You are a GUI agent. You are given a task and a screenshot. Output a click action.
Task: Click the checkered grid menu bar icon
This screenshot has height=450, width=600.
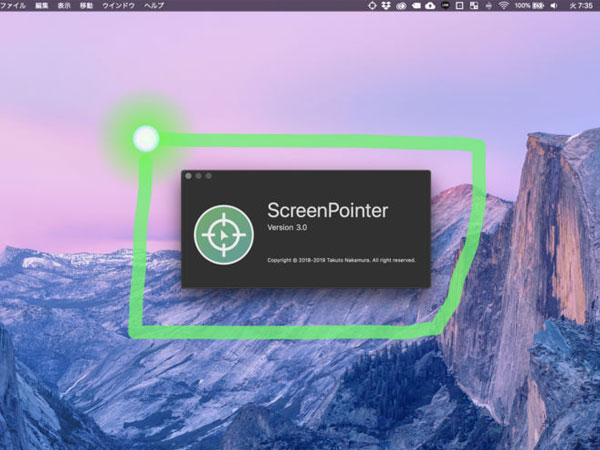pyautogui.click(x=474, y=5)
